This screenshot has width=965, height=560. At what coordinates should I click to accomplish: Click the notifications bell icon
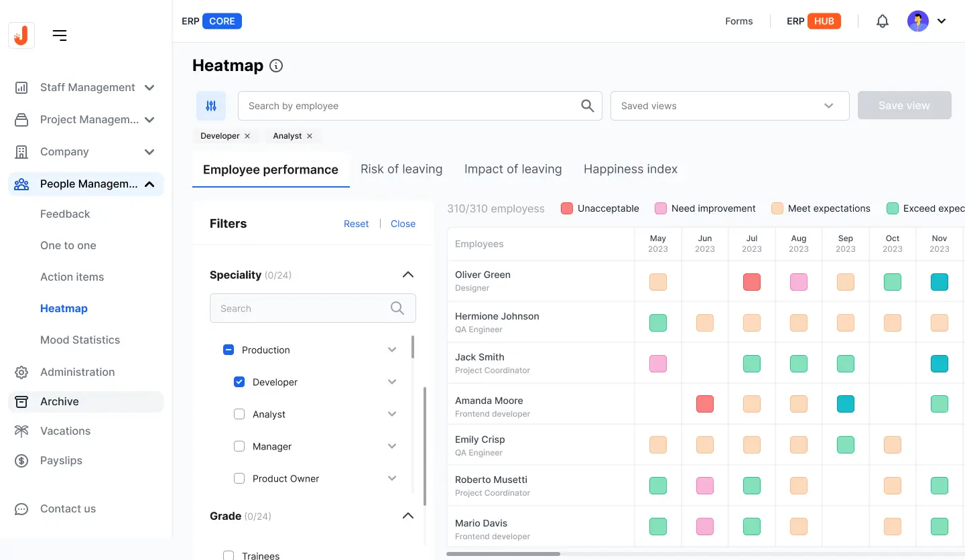tap(882, 21)
